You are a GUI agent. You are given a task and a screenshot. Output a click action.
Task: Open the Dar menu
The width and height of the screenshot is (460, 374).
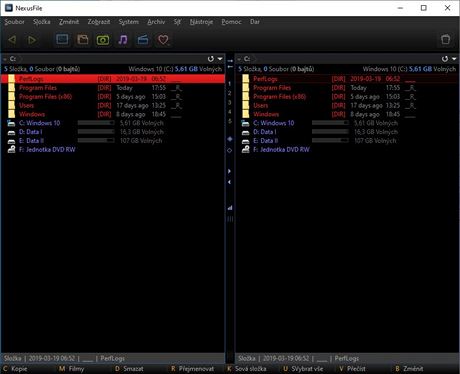pos(255,22)
